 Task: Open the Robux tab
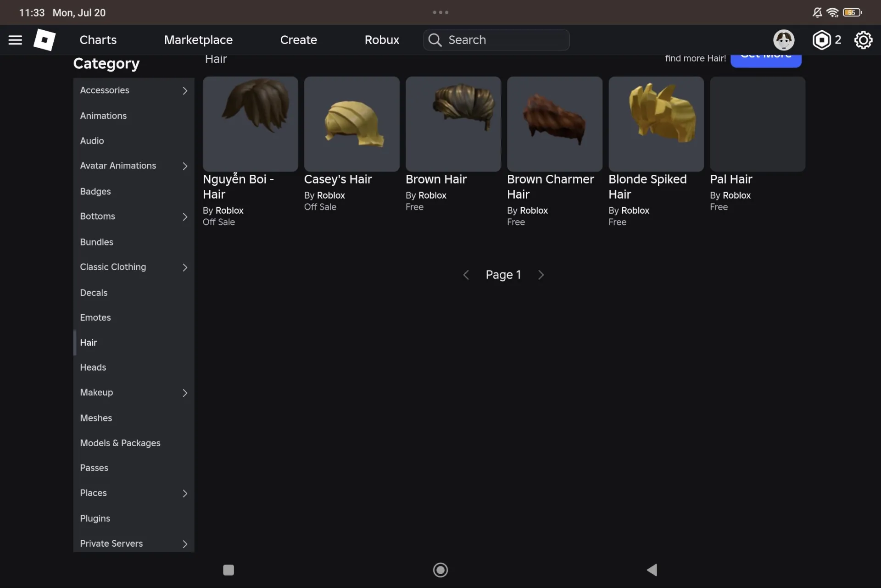point(382,40)
